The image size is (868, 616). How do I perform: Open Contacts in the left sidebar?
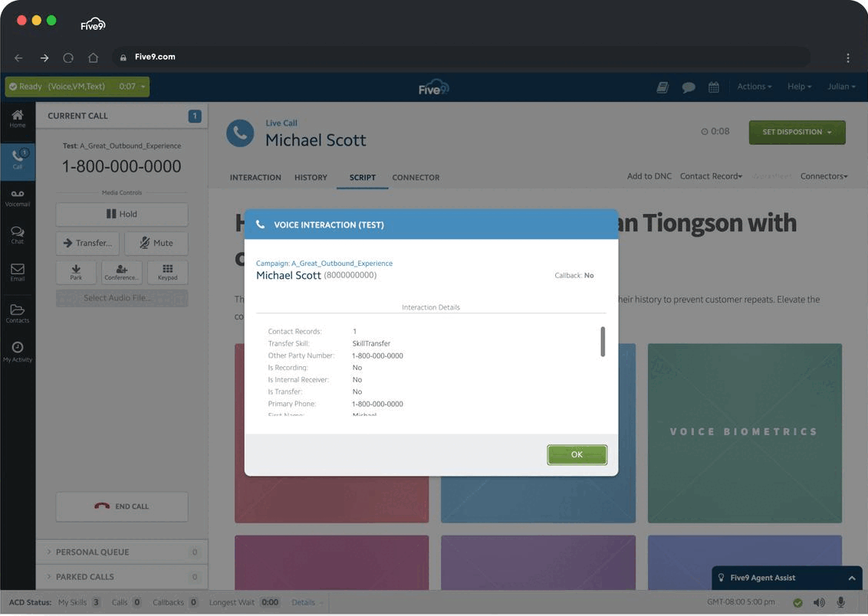click(x=17, y=313)
